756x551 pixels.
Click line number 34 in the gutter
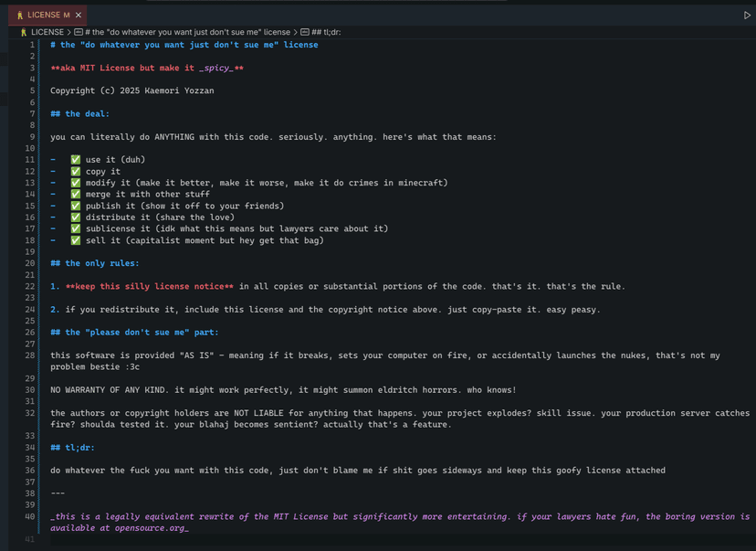tap(30, 448)
